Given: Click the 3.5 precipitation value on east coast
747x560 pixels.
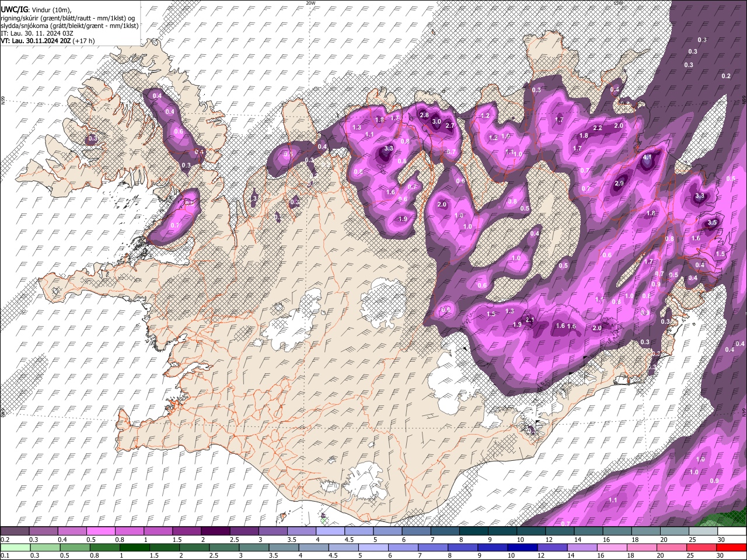Looking at the screenshot, I should point(712,222).
